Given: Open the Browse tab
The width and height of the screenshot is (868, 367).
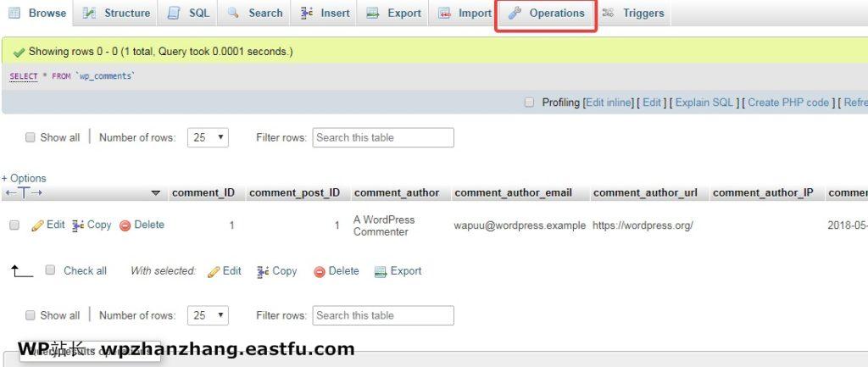Looking at the screenshot, I should 36,13.
